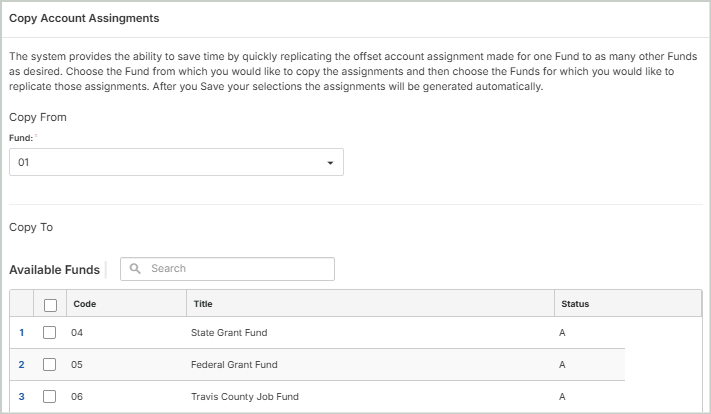Viewport: 711px width, 414px height.
Task: Click the status A cell for State Grant Fund
Action: tap(564, 332)
